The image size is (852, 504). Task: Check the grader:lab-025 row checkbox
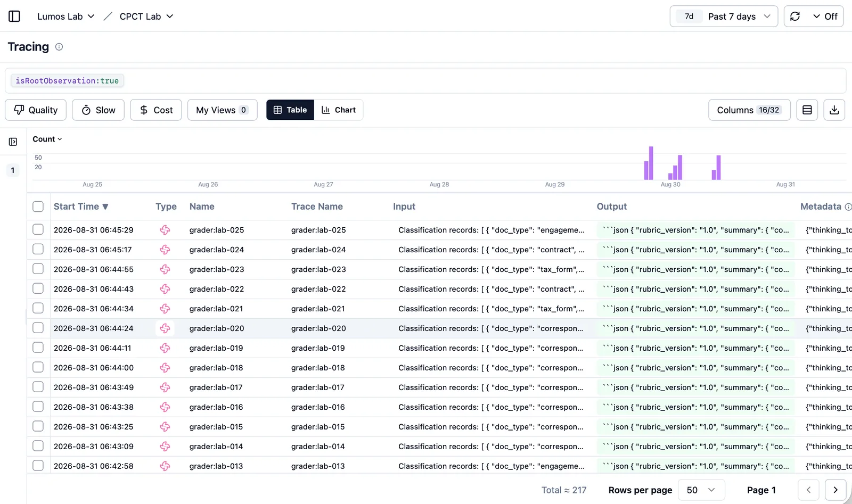click(x=38, y=229)
